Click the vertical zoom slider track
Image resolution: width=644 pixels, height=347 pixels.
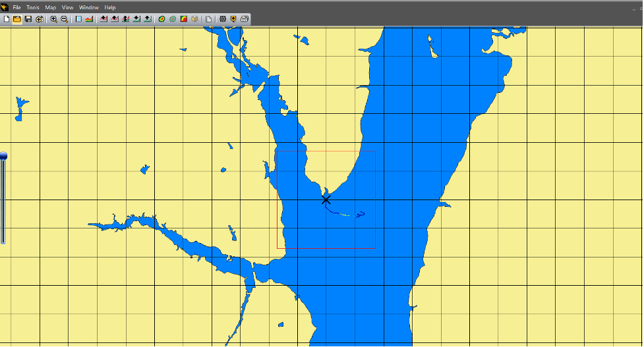point(3,201)
